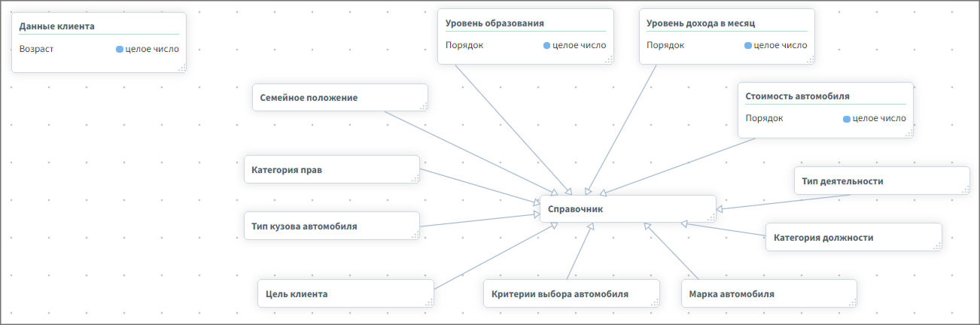Click the resize handle on Цель клиента node
Image resolution: width=980 pixels, height=325 pixels.
tap(430, 302)
